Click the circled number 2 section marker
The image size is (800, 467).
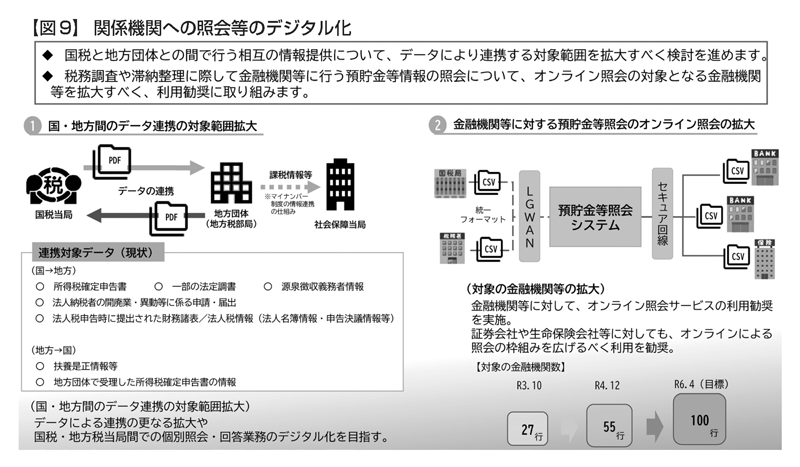pos(437,125)
